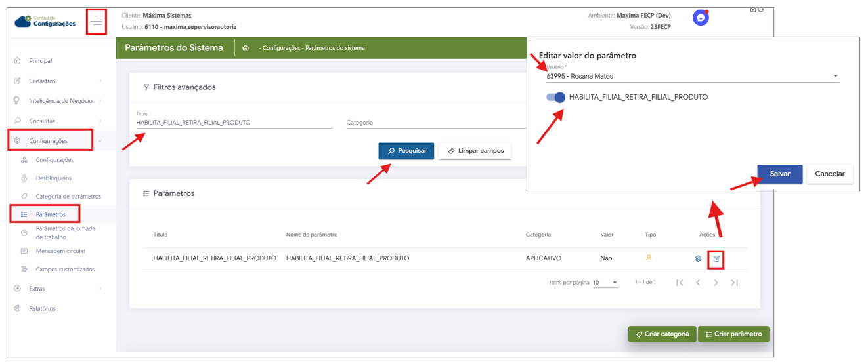
Task: Select Parâmetros in the sidebar
Action: coord(51,214)
